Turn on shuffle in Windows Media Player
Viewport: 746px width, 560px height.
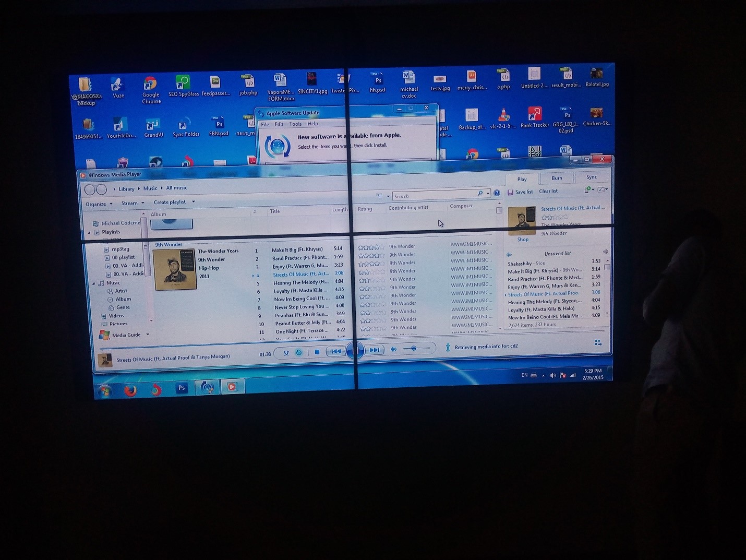286,353
